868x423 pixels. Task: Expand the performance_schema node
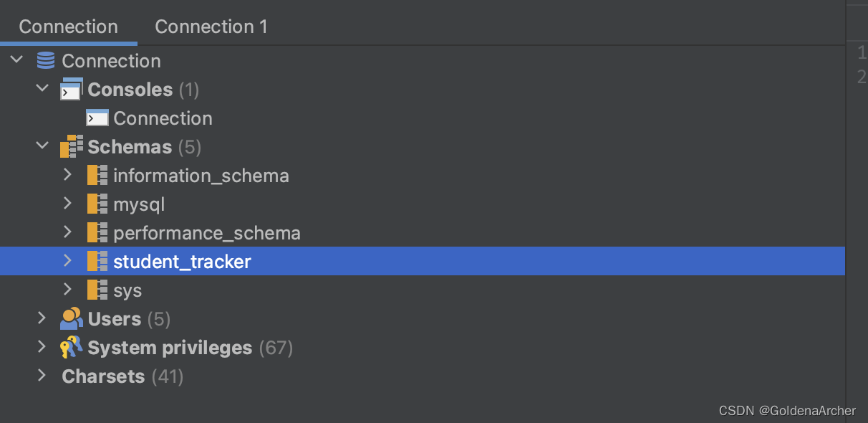[x=67, y=232]
